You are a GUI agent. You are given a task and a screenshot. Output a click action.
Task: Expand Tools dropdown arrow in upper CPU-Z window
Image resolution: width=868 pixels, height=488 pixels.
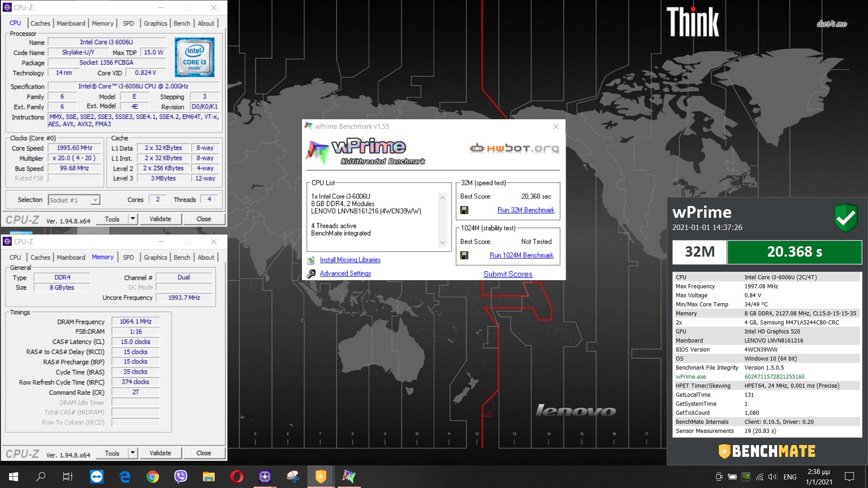[x=133, y=219]
